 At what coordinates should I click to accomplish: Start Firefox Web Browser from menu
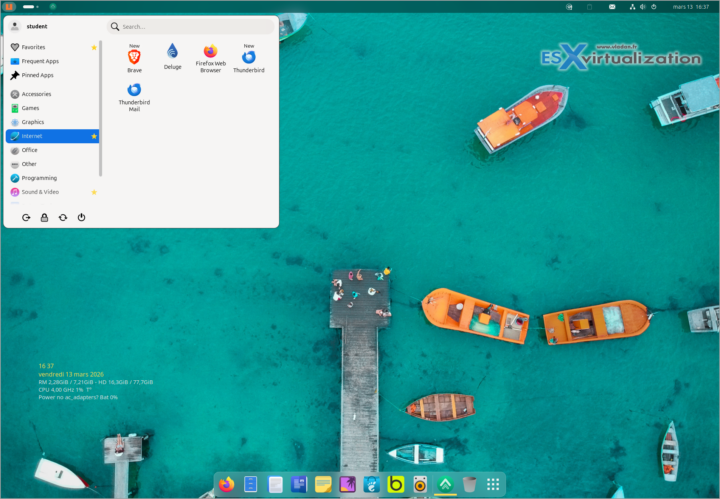(210, 56)
